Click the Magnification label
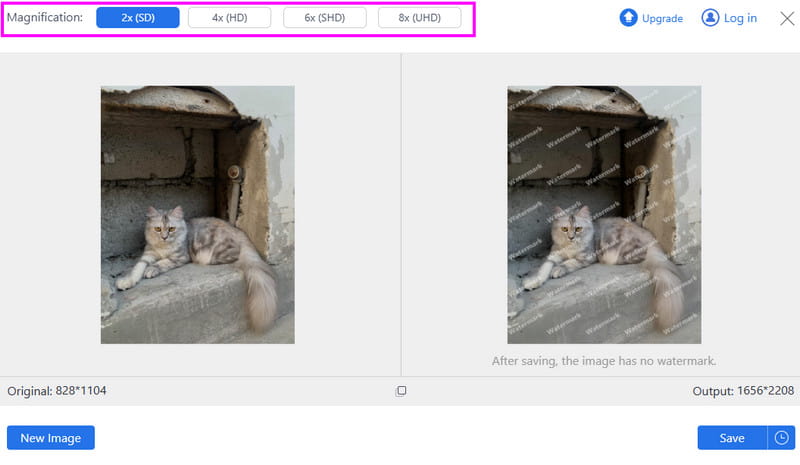Screen dimensions: 800x465 pyautogui.click(x=45, y=17)
